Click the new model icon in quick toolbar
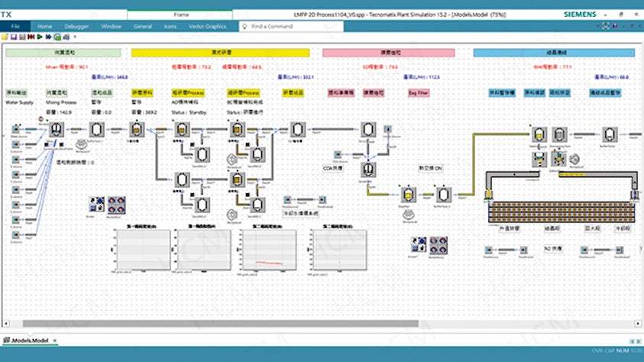This screenshot has width=644, height=362. point(5,37)
